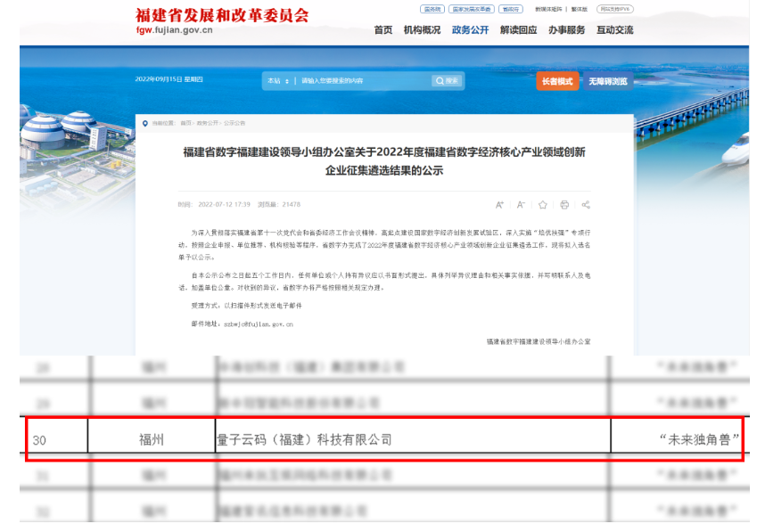The width and height of the screenshot is (765, 532).
Task: Open the 国务院 link
Action: tap(432, 9)
